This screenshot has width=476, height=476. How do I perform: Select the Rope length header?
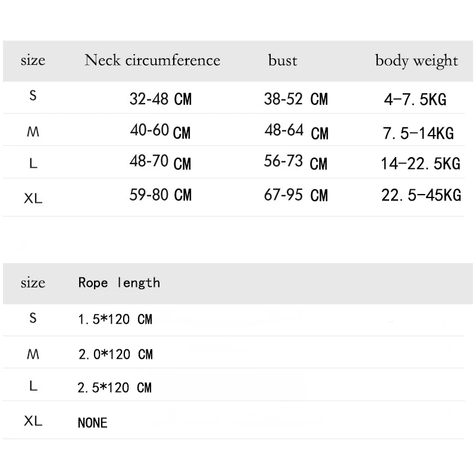coord(119,283)
